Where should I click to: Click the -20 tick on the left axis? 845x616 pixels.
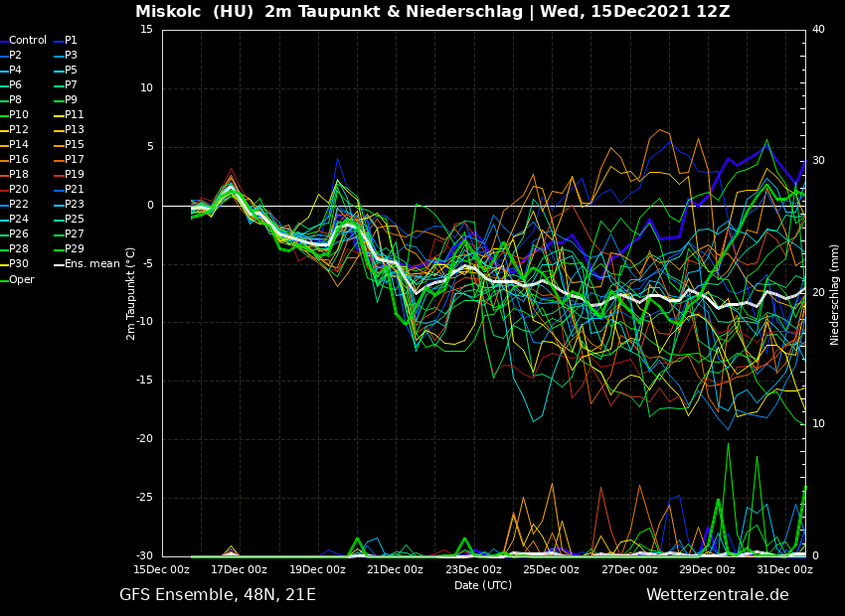coord(145,439)
